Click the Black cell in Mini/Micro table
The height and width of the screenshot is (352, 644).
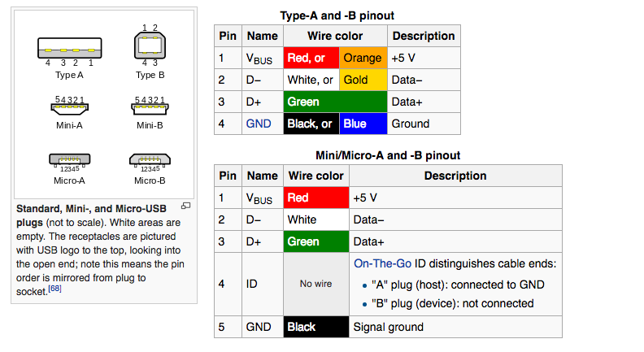pos(315,327)
